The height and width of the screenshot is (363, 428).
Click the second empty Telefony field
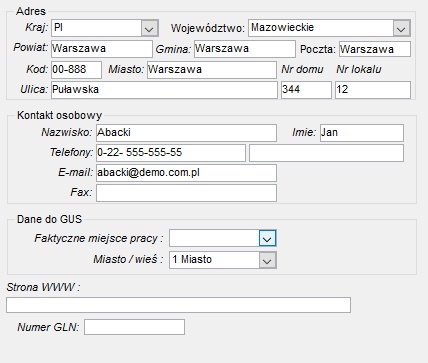click(326, 153)
